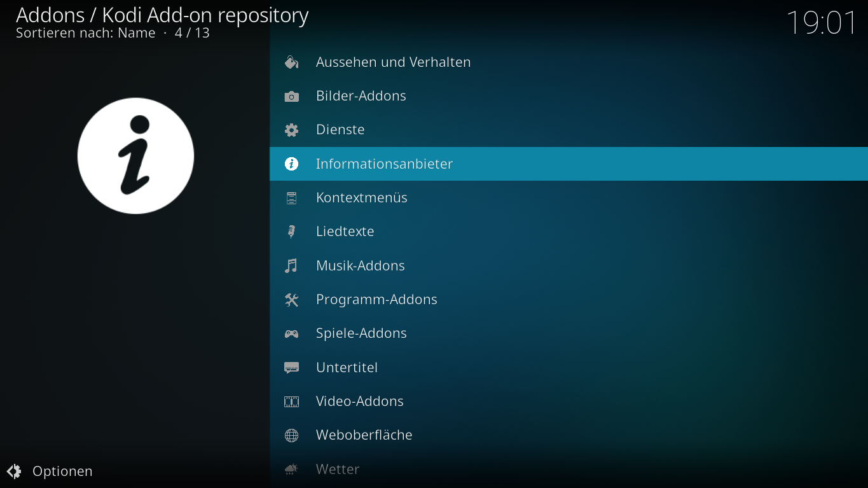This screenshot has height=488, width=868.
Task: Select the Dienste category
Action: 568,130
